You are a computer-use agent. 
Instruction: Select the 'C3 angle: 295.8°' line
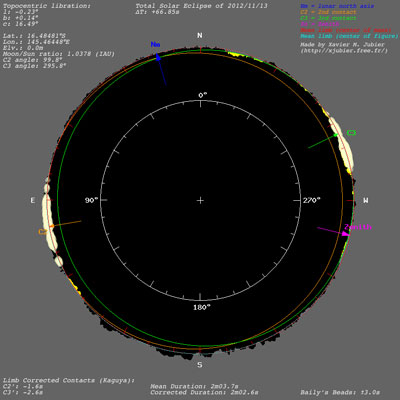34,66
